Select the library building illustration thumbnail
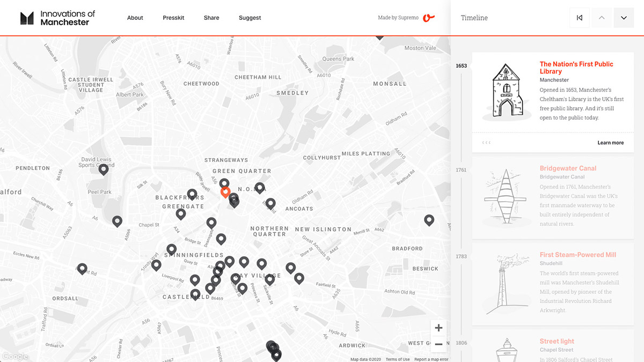644x362 pixels. point(506,92)
